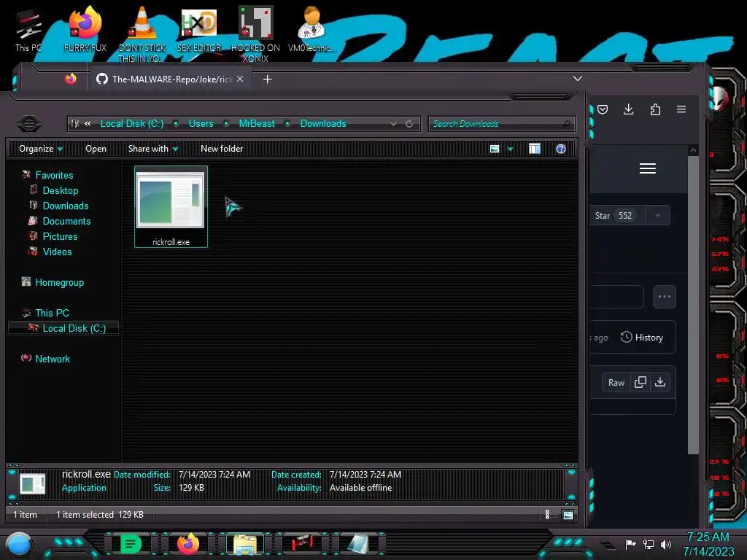This screenshot has height=560, width=747.
Task: Select Favorites in navigation pane
Action: (54, 175)
